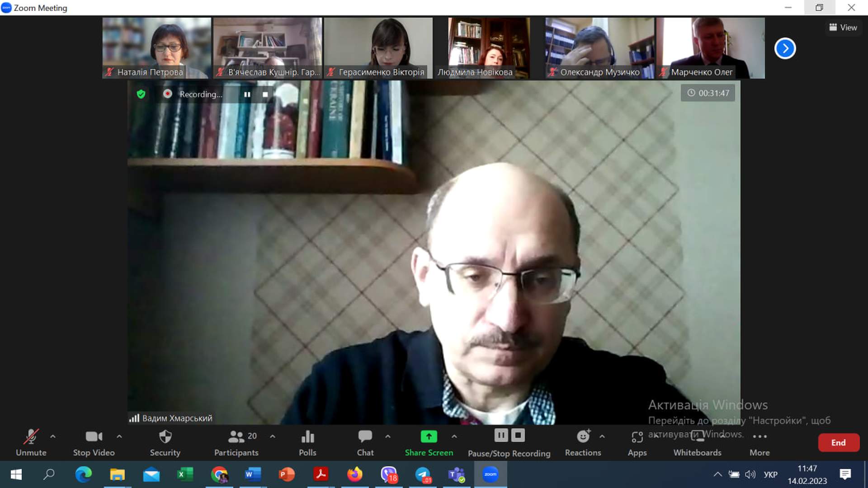This screenshot has height=488, width=868.
Task: Open the Chat panel
Action: 365,442
